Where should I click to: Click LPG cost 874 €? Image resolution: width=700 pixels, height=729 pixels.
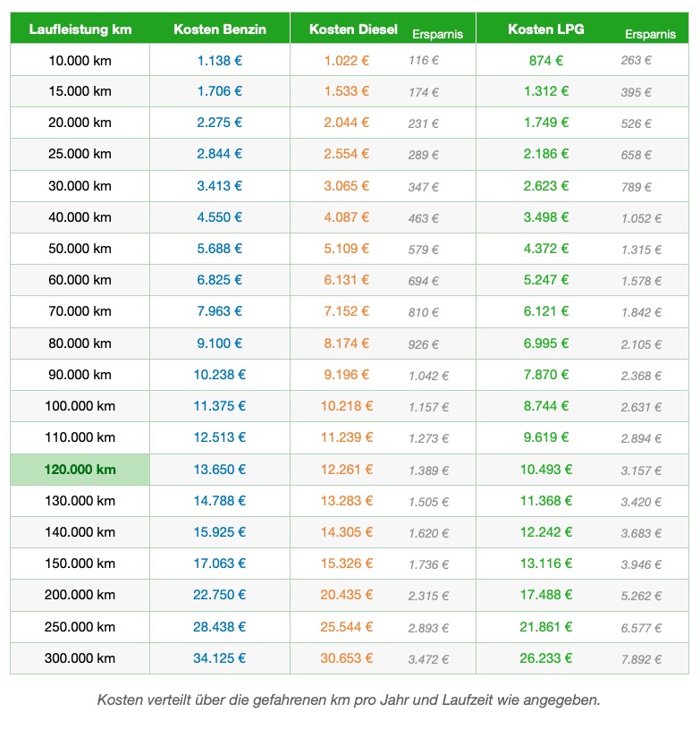point(546,61)
